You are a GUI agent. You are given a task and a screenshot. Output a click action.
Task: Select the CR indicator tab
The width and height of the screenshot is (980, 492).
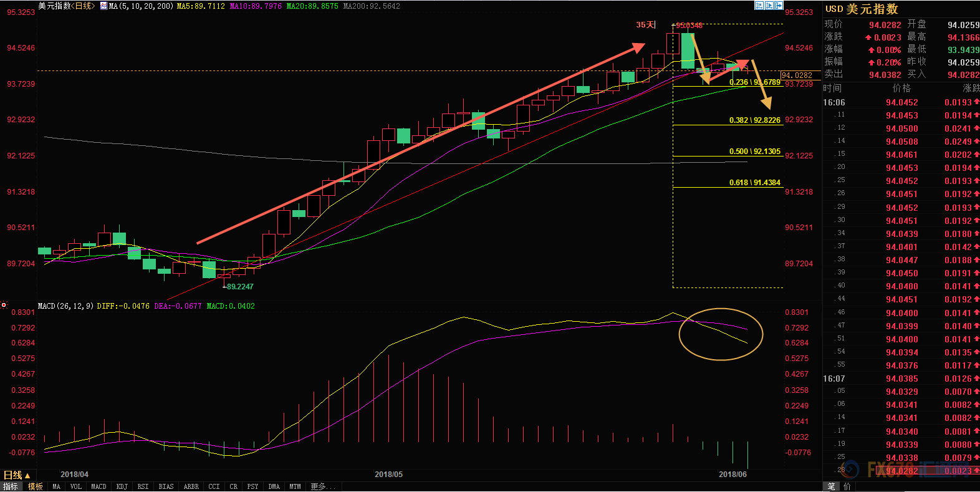point(233,486)
